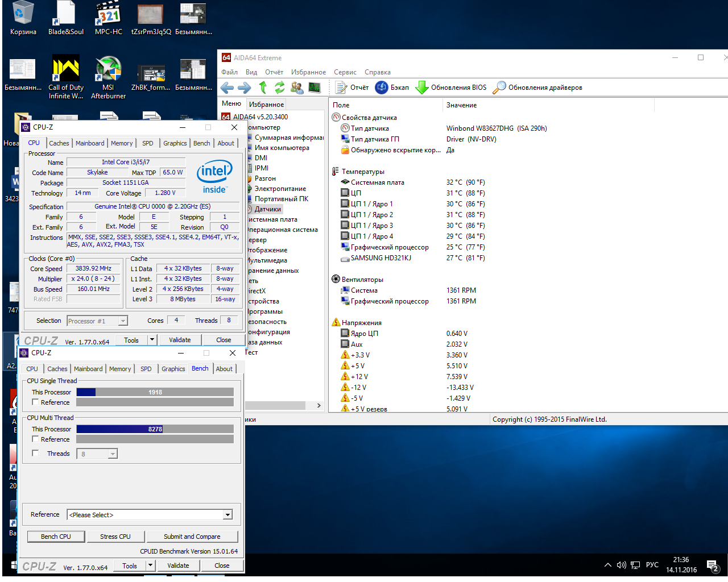Click the Бэкап toolbar button

tap(392, 88)
